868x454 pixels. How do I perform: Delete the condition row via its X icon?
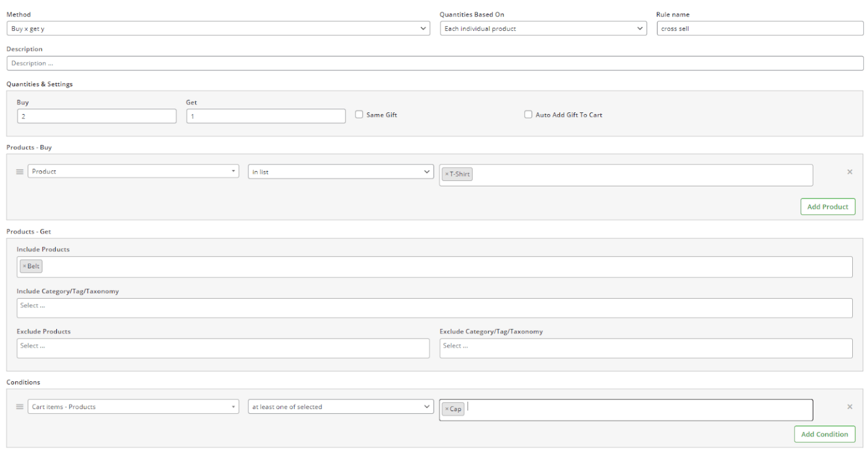pyautogui.click(x=849, y=406)
